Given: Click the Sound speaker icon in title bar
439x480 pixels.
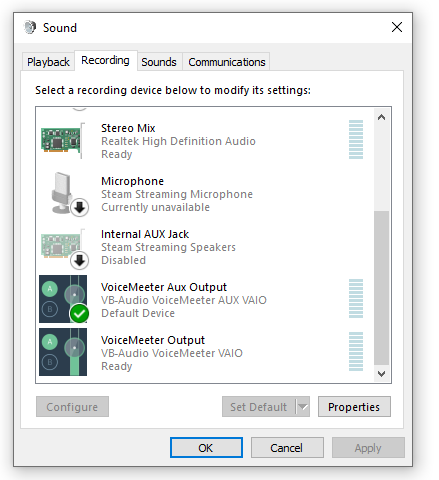Looking at the screenshot, I should tap(30, 27).
